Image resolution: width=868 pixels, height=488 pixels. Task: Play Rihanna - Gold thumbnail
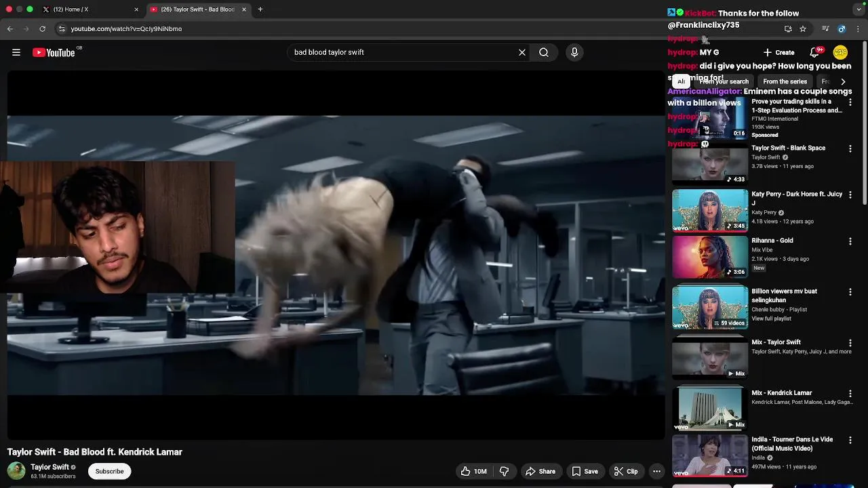coord(709,257)
